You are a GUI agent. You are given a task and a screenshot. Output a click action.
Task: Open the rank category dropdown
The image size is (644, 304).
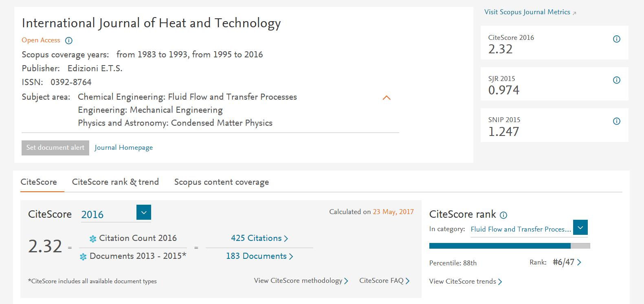[580, 227]
